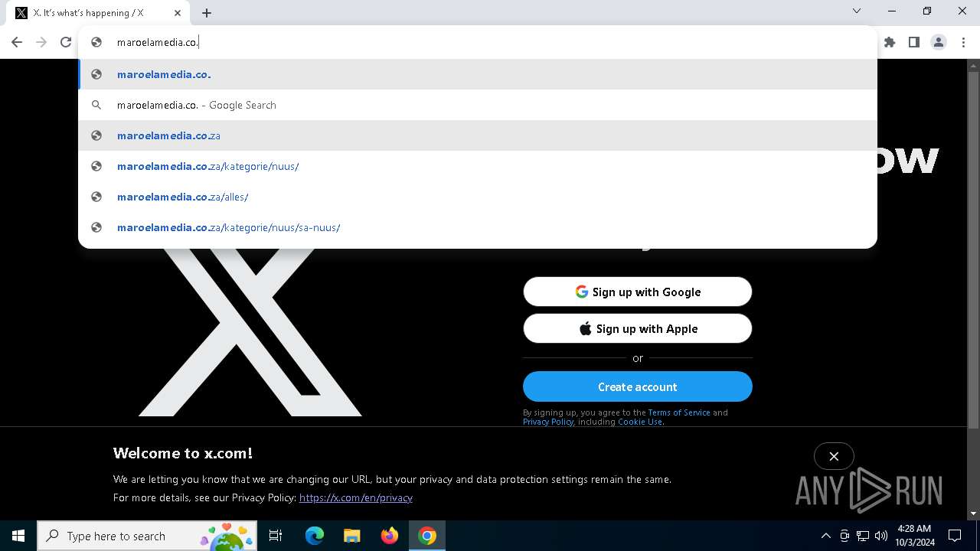Click the Apple logo on signup button
This screenshot has width=980, height=551.
pyautogui.click(x=585, y=328)
